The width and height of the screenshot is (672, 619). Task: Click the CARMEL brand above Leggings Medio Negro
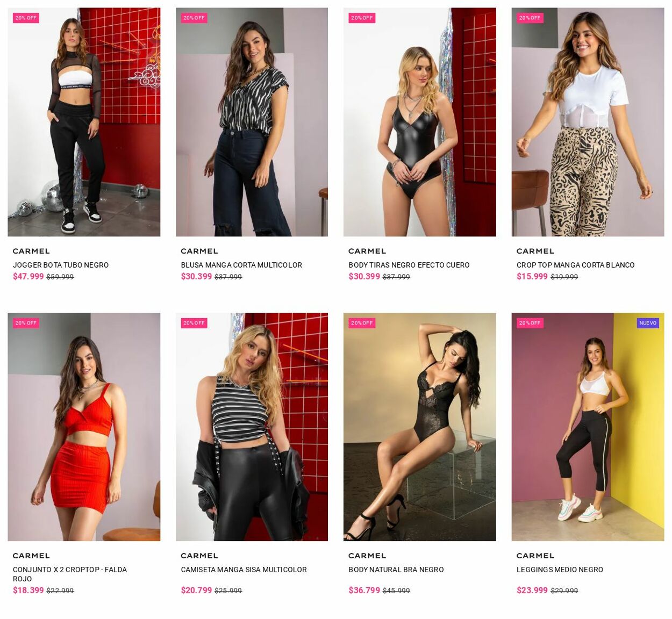[x=535, y=556]
